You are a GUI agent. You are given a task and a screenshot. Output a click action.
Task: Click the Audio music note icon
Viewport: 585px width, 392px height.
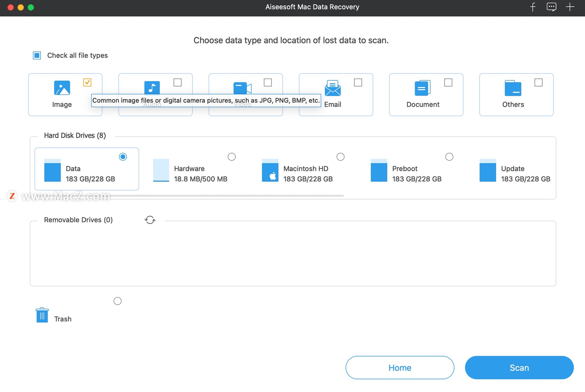point(152,87)
